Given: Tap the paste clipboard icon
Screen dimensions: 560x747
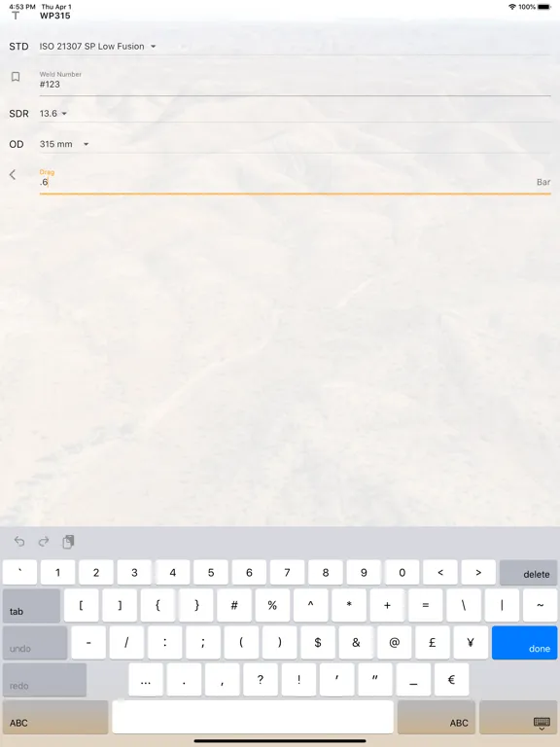Looking at the screenshot, I should tap(68, 541).
